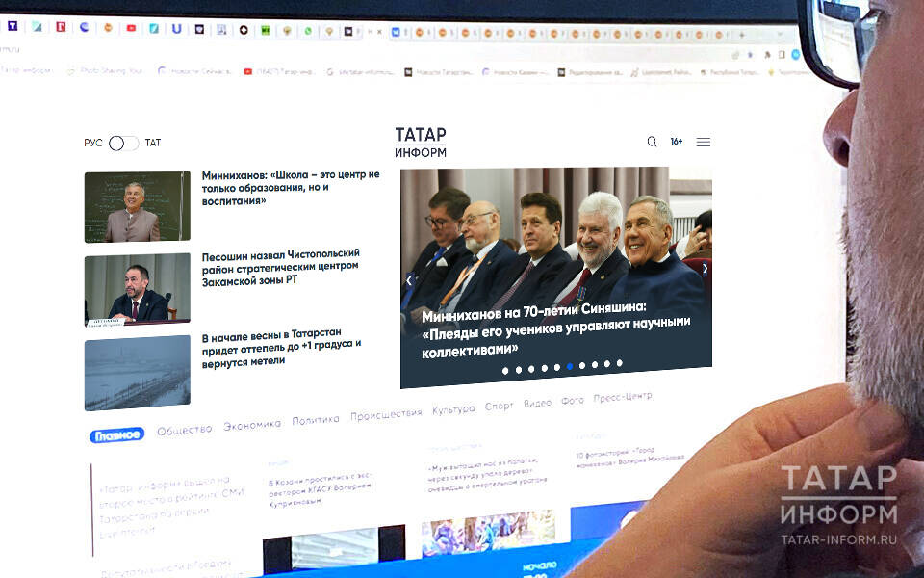This screenshot has width=924, height=578.
Task: Open the Экономика section tab
Action: click(252, 424)
